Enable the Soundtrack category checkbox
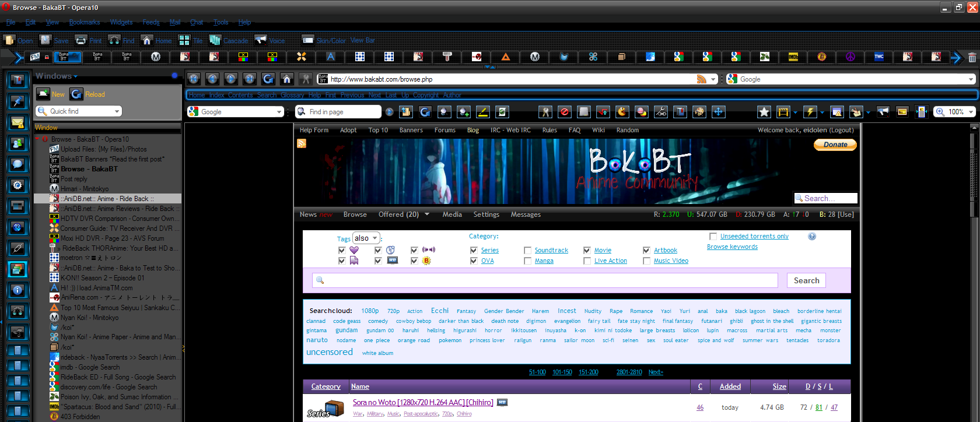 [x=527, y=250]
